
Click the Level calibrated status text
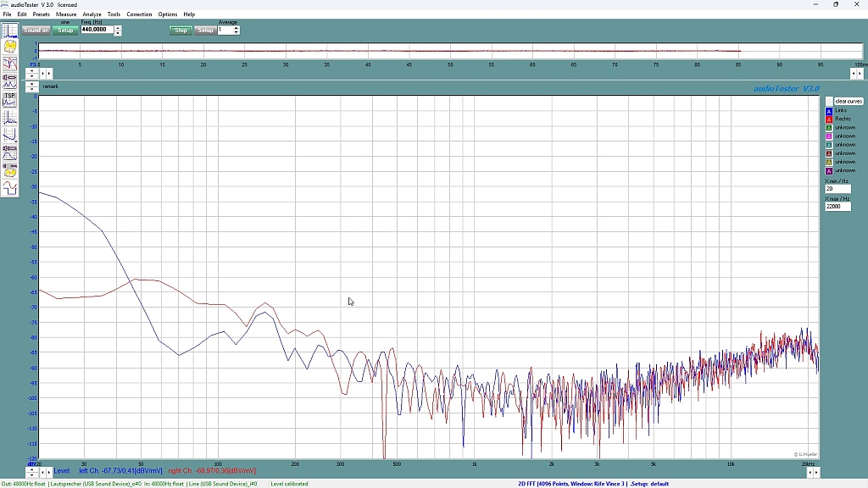[x=289, y=484]
